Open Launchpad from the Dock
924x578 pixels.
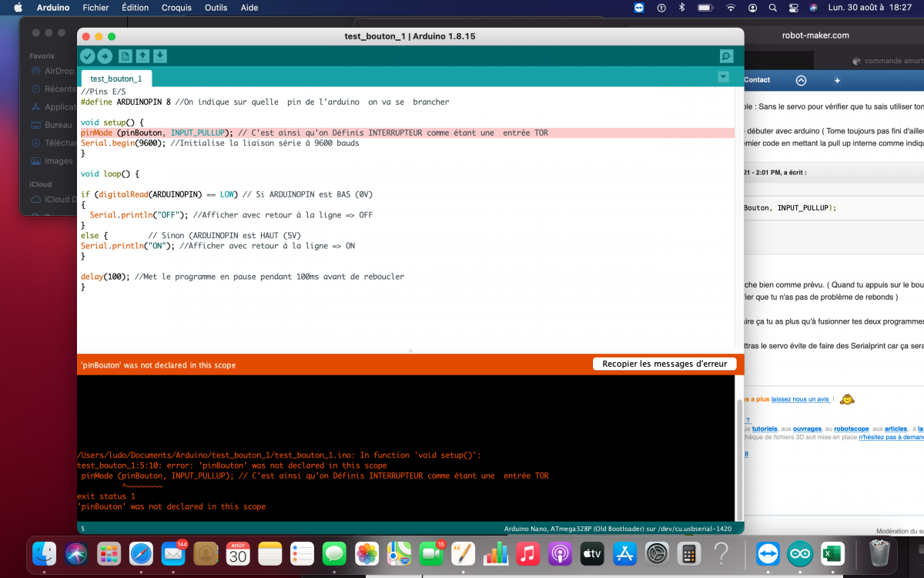[x=109, y=553]
